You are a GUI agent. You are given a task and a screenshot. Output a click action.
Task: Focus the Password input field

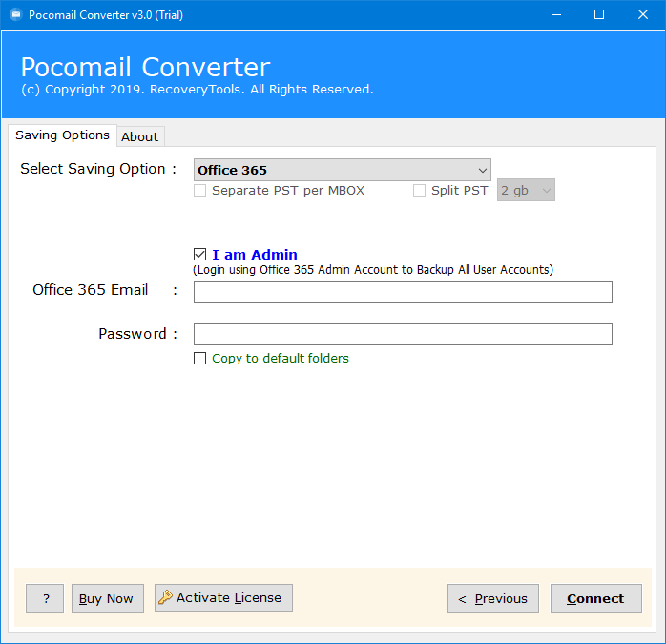(403, 334)
